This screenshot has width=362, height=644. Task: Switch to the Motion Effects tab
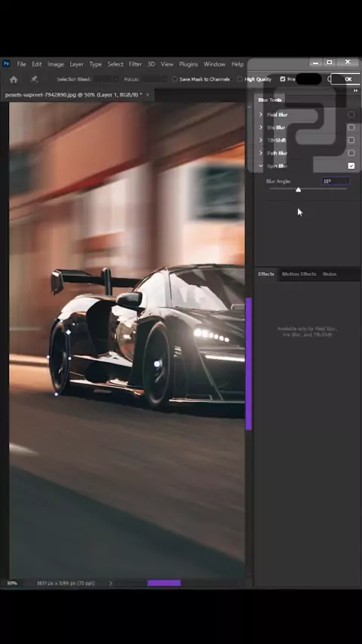[x=299, y=274]
